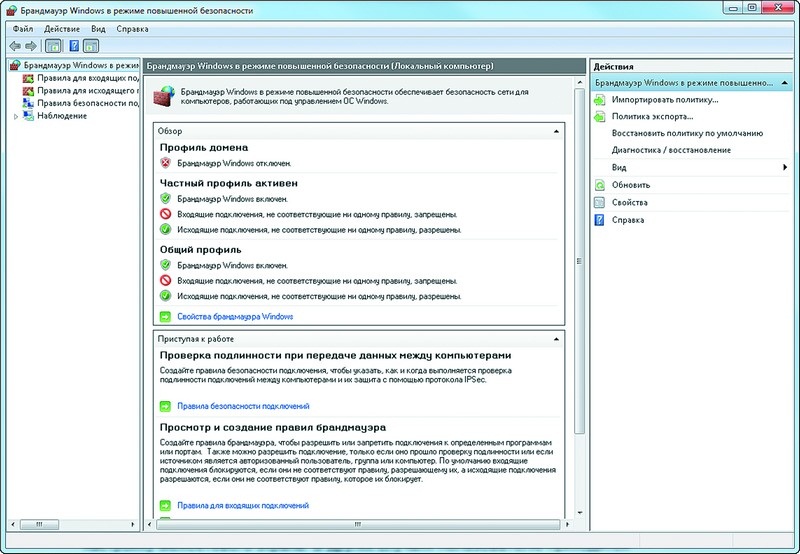The image size is (800, 554).
Task: Click the center pane scroll-up arrow
Action: click(579, 82)
